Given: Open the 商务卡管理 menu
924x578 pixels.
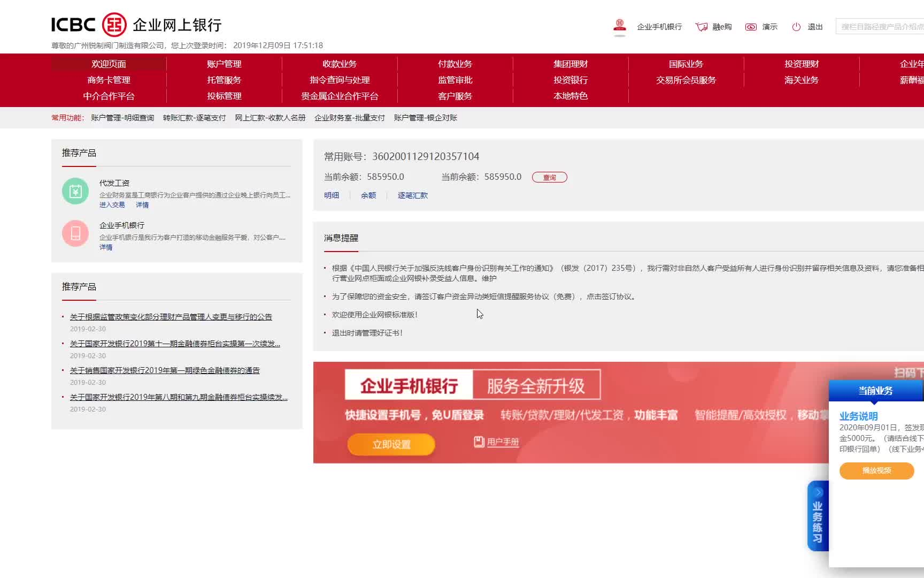Looking at the screenshot, I should coord(109,80).
